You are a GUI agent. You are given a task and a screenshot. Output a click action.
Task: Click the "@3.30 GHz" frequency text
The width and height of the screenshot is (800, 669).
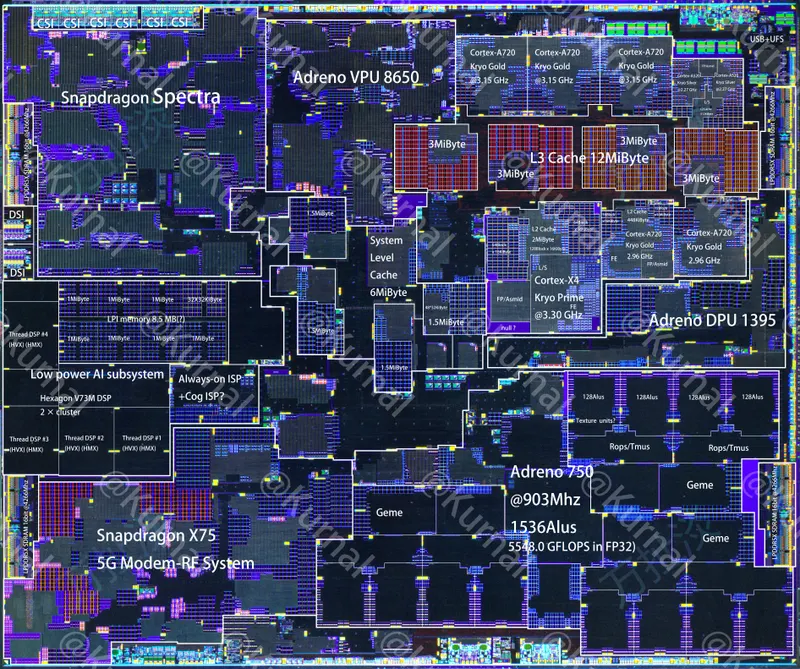[558, 315]
